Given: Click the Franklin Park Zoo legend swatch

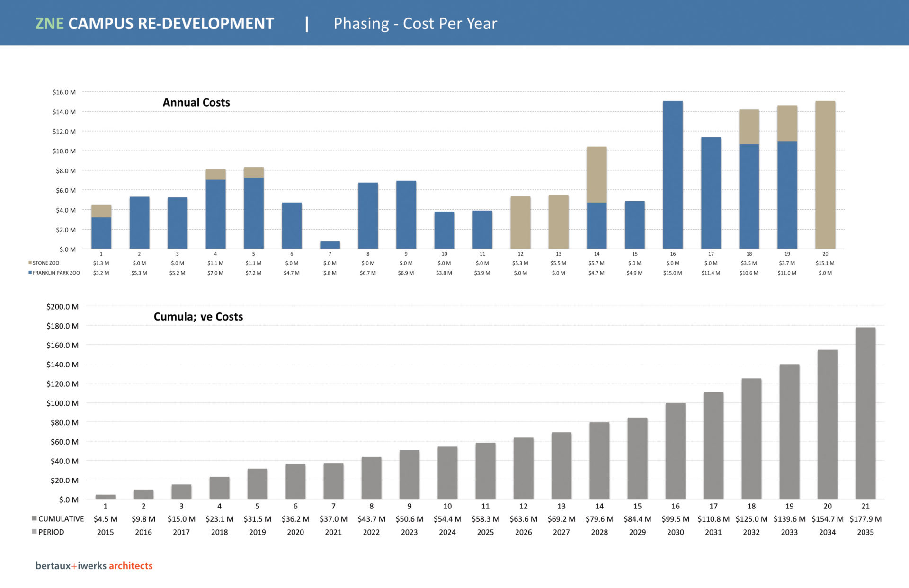Looking at the screenshot, I should (30, 273).
